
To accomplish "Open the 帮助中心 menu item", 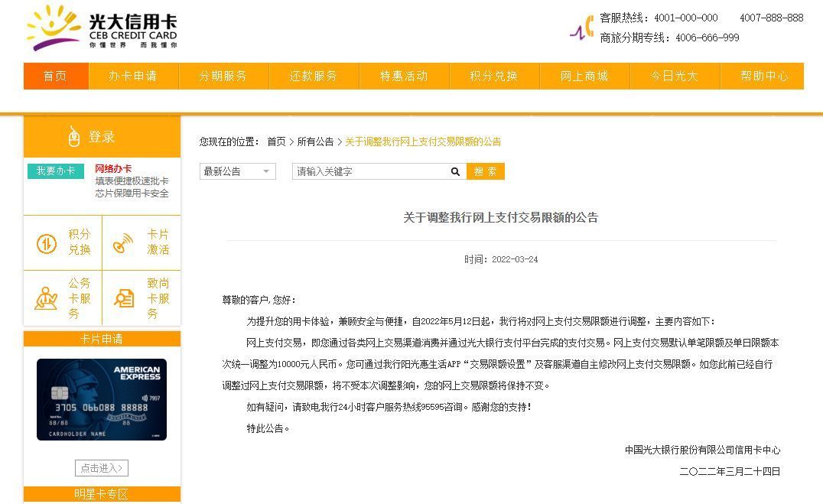I will point(763,76).
